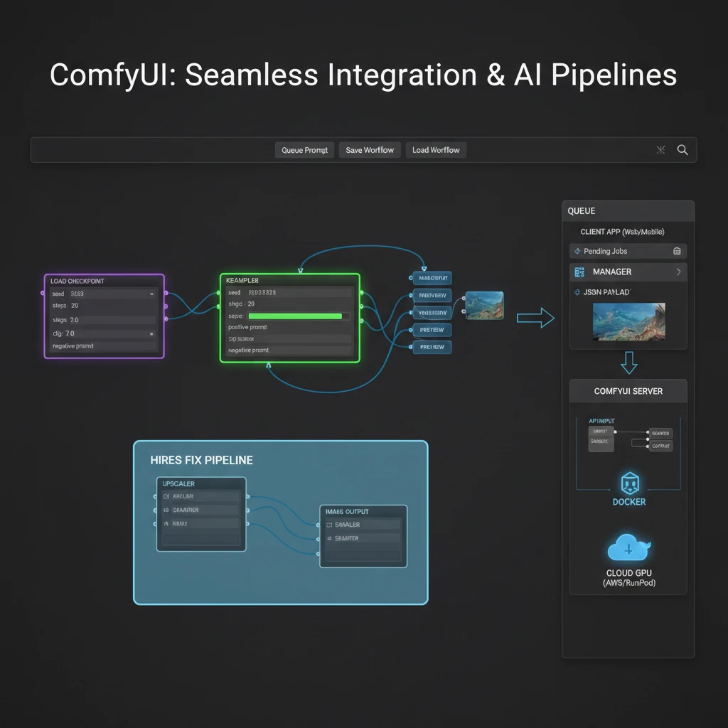Enable the first Preview node
The width and height of the screenshot is (728, 728).
(x=432, y=295)
